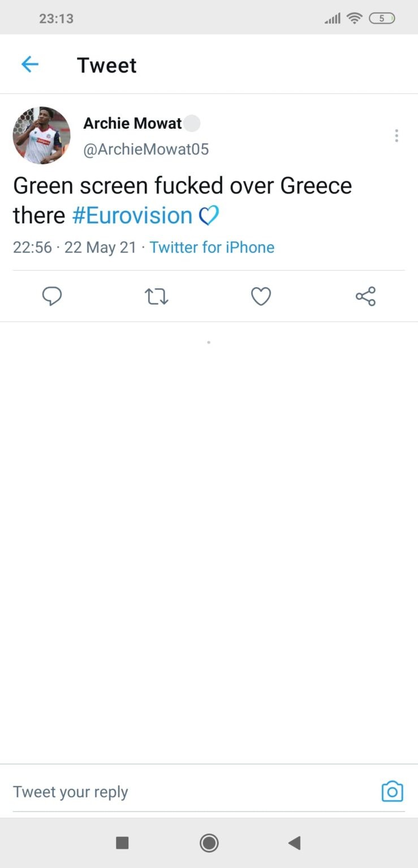418x868 pixels.
Task: Open the reply speech bubble icon
Action: point(52,296)
